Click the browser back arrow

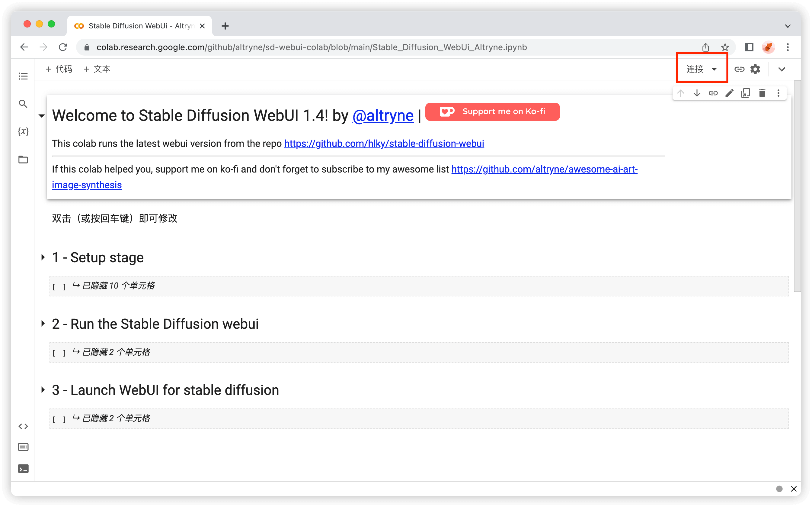click(x=24, y=47)
